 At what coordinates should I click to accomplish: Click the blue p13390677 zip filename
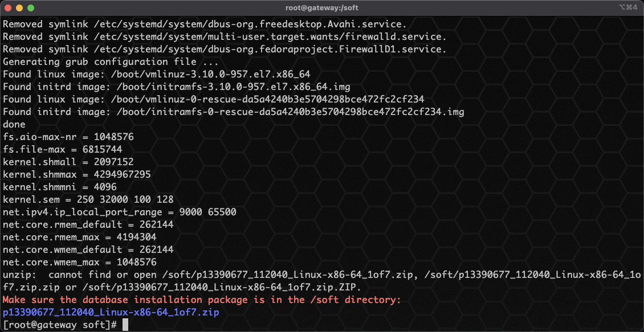coord(111,312)
